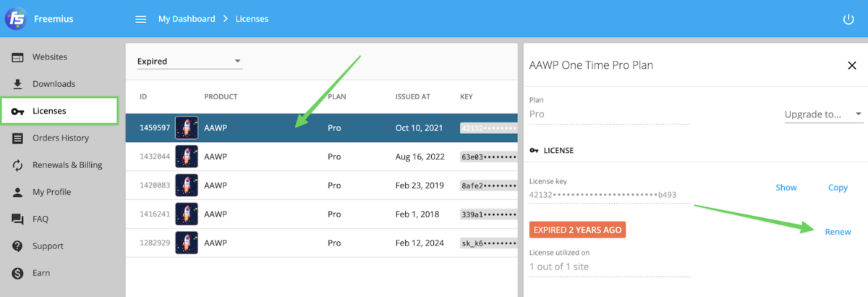Click the KEY column header
The width and height of the screenshot is (868, 297).
click(x=467, y=96)
